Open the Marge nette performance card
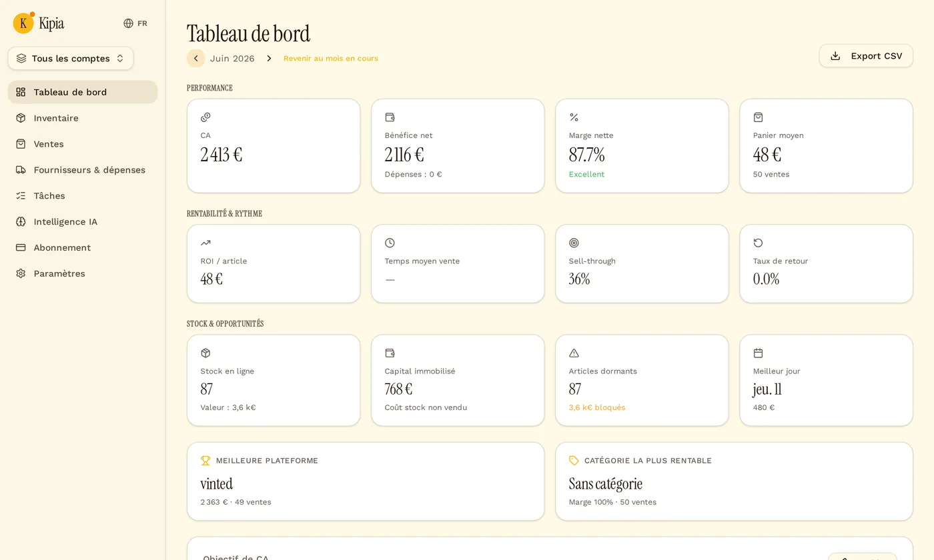 pos(642,146)
